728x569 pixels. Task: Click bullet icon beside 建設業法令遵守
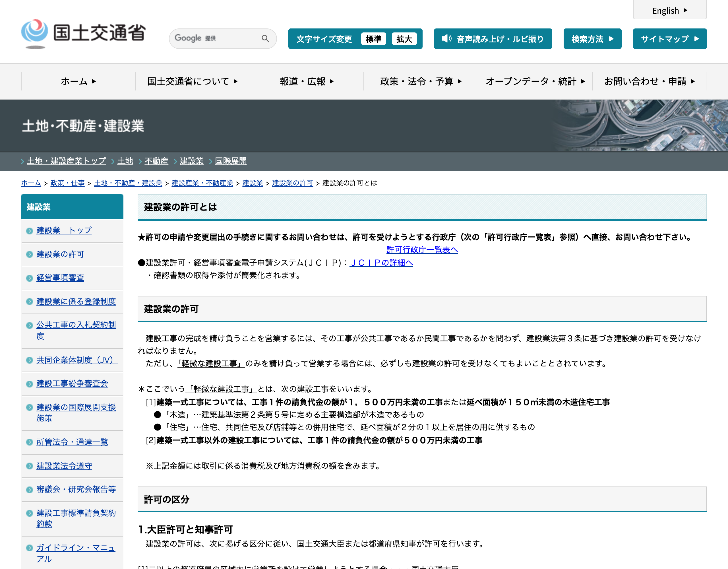29,466
